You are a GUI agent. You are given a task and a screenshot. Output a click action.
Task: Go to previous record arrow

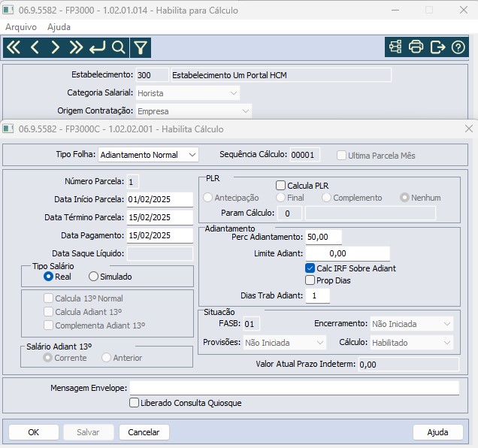35,47
